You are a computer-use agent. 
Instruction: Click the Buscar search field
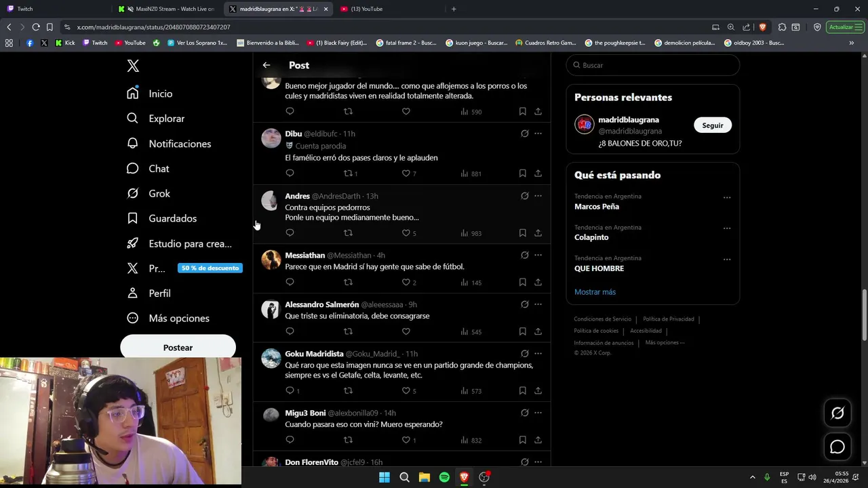652,65
